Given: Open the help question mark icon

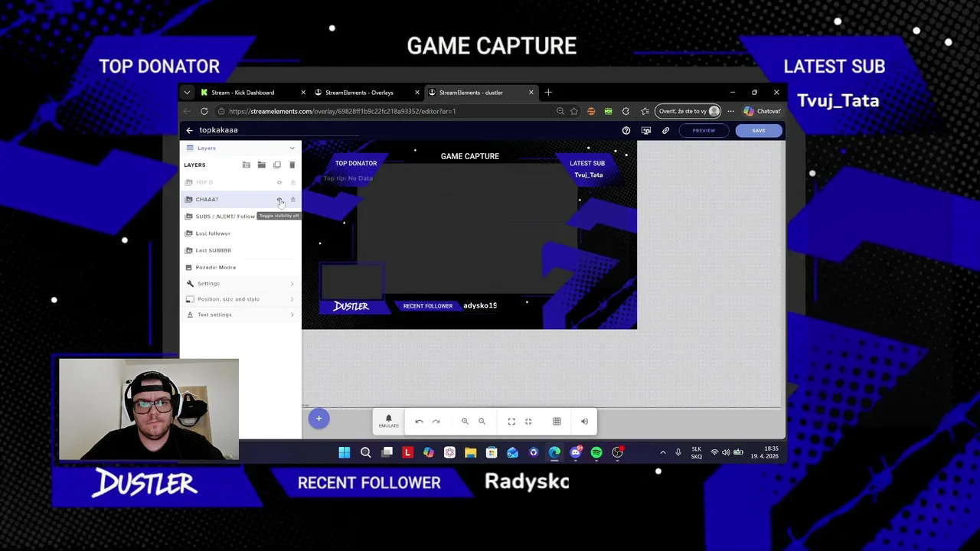Looking at the screenshot, I should 626,130.
